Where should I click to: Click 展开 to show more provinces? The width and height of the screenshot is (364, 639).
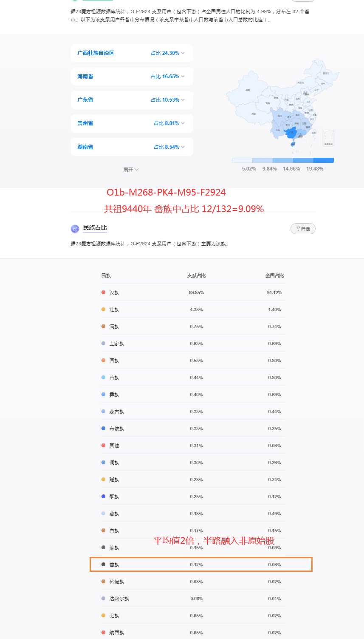pyautogui.click(x=131, y=170)
